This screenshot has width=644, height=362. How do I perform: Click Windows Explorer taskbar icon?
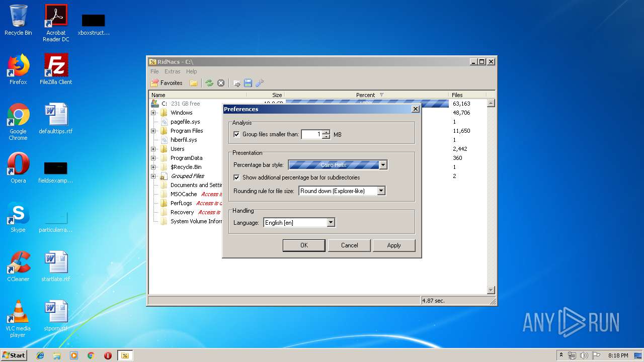tap(57, 355)
